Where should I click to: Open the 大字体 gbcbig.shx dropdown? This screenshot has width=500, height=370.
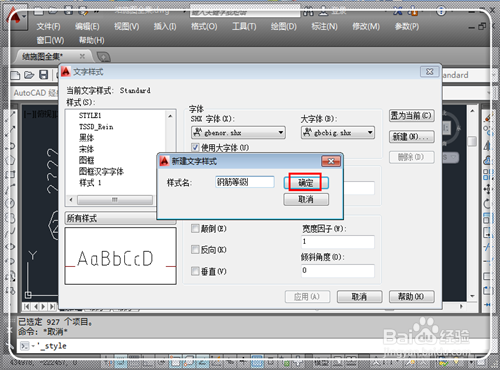coord(338,133)
